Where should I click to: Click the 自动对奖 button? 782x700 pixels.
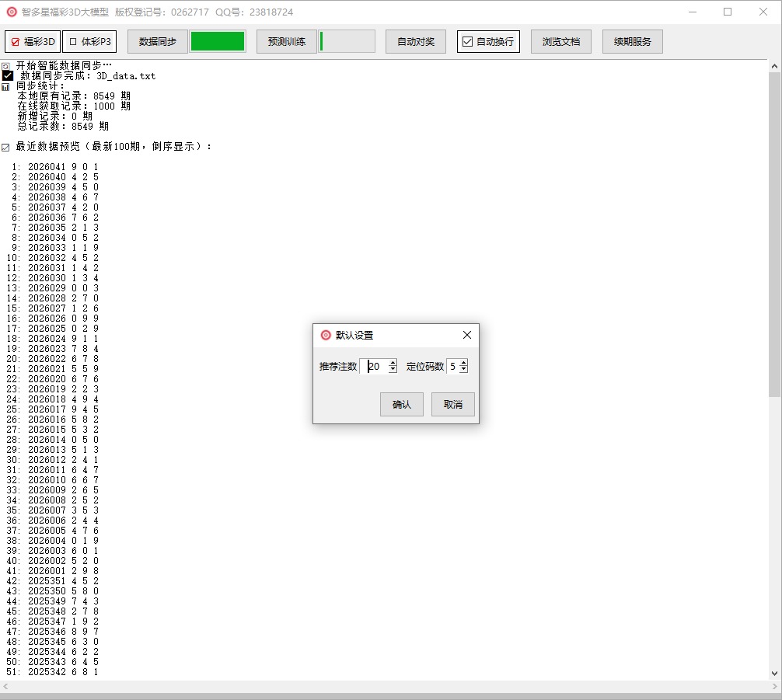(415, 42)
